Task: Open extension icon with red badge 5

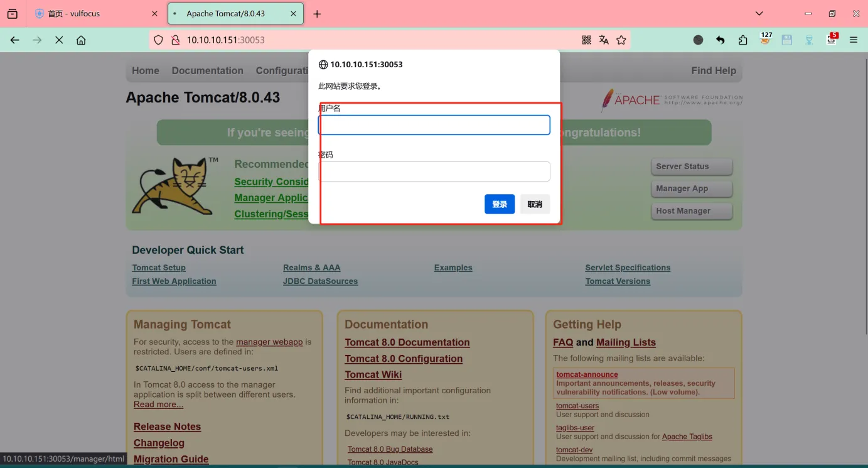Action: point(832,39)
